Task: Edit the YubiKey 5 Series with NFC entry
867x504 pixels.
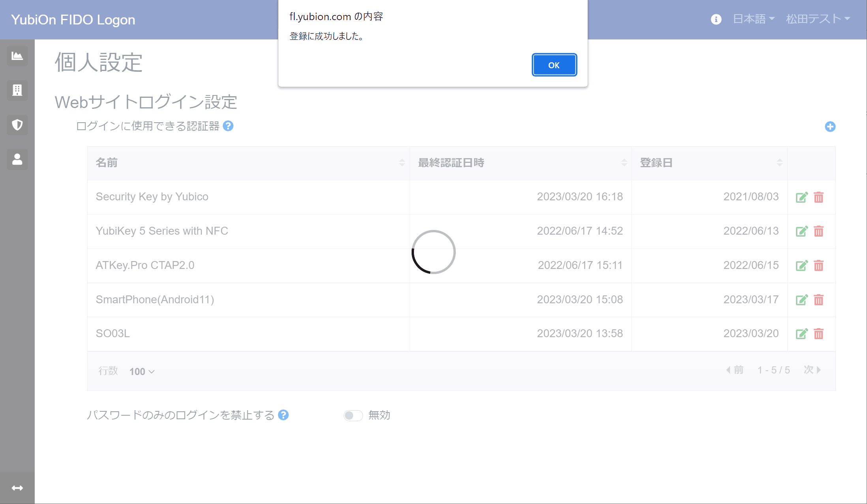Action: click(x=802, y=231)
